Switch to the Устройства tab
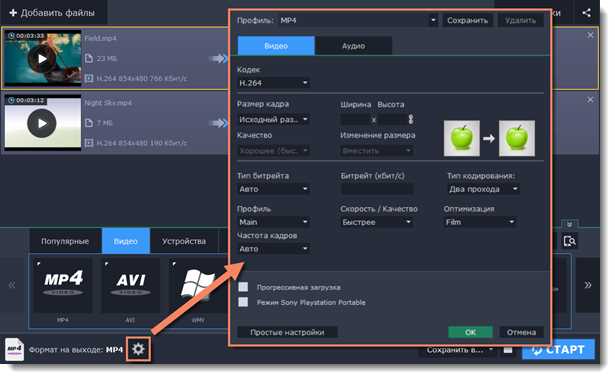The width and height of the screenshot is (615, 379). point(184,241)
